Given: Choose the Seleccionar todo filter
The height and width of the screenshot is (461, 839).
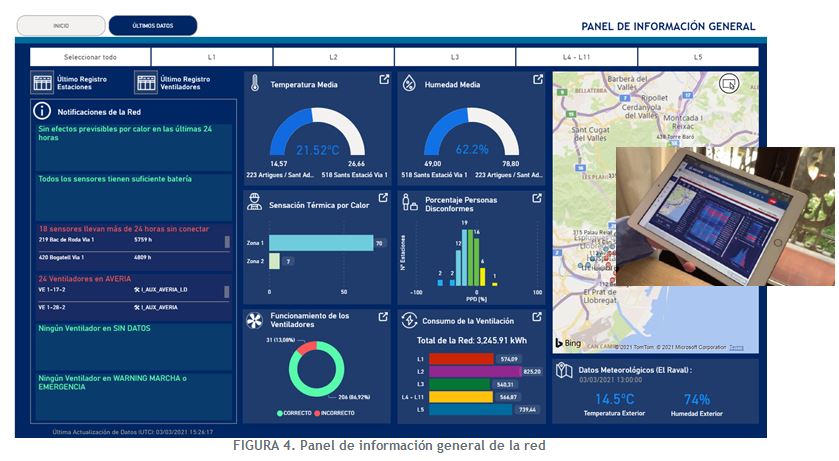Looking at the screenshot, I should pos(90,57).
